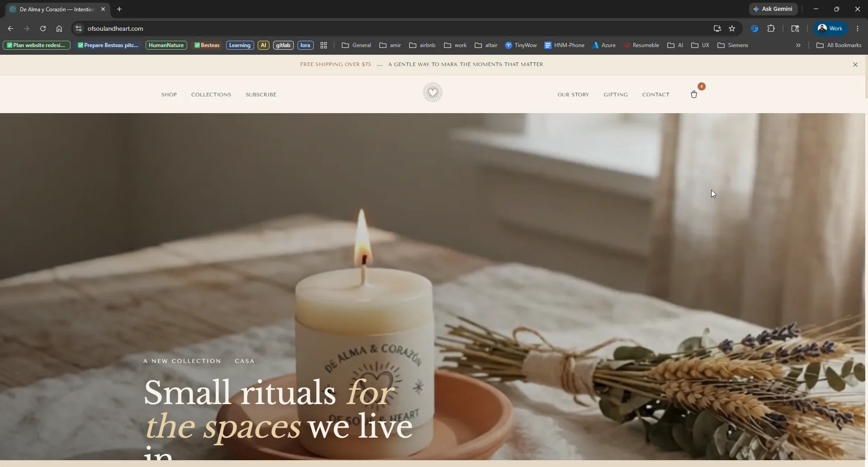This screenshot has width=868, height=467.
Task: Open the CONTACT page
Action: point(656,95)
